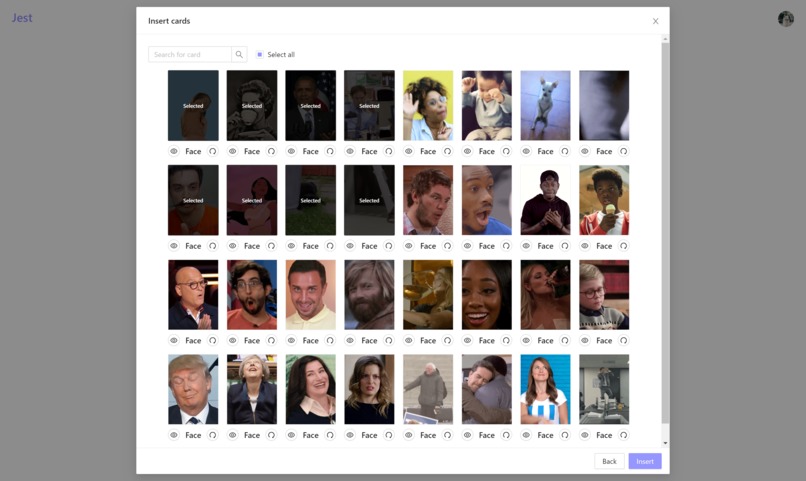806x481 pixels.
Task: Close the Insert cards dialog
Action: click(655, 21)
